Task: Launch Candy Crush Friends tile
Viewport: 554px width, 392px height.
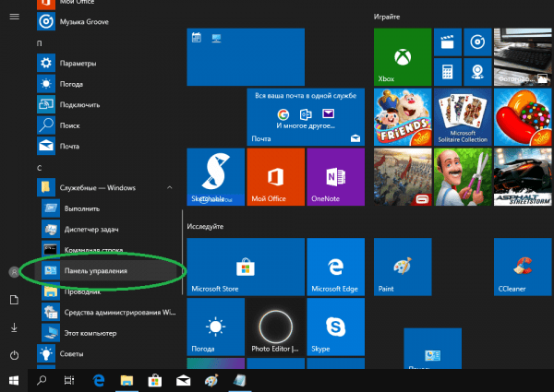Action: tap(403, 117)
